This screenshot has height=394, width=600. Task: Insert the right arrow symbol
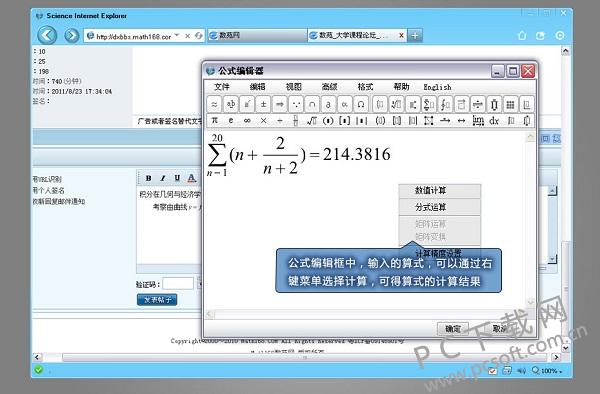pos(445,120)
